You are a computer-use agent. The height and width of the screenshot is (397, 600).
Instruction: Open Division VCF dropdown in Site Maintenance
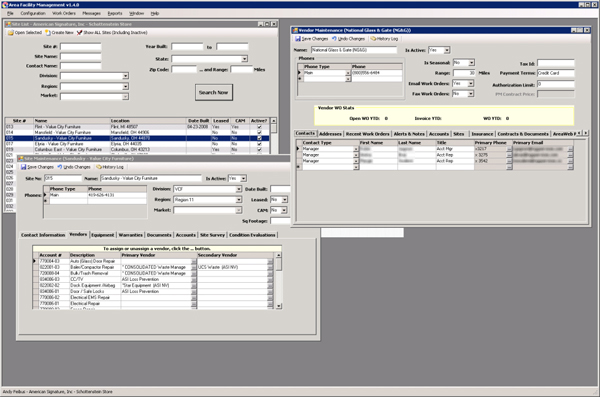coord(238,189)
